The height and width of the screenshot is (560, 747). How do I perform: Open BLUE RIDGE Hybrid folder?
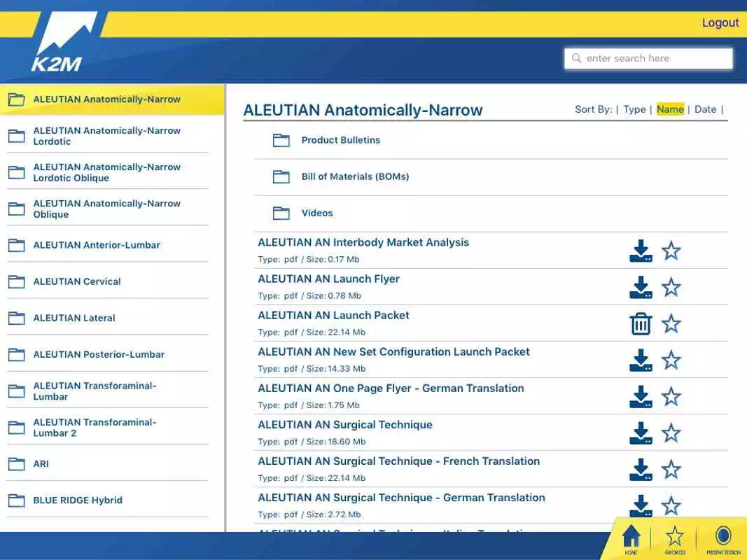(107, 500)
